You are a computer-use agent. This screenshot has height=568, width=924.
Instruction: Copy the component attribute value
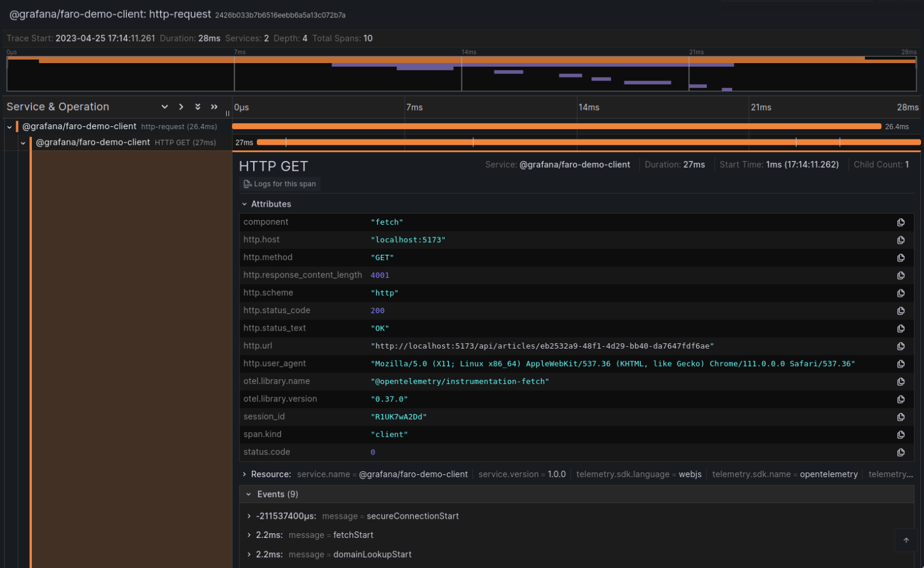(x=901, y=222)
